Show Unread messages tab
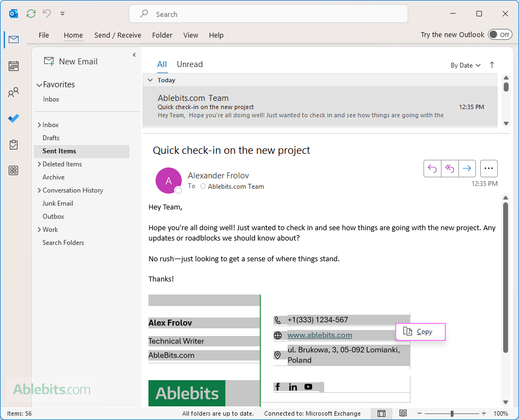This screenshot has height=420, width=519. pos(190,64)
